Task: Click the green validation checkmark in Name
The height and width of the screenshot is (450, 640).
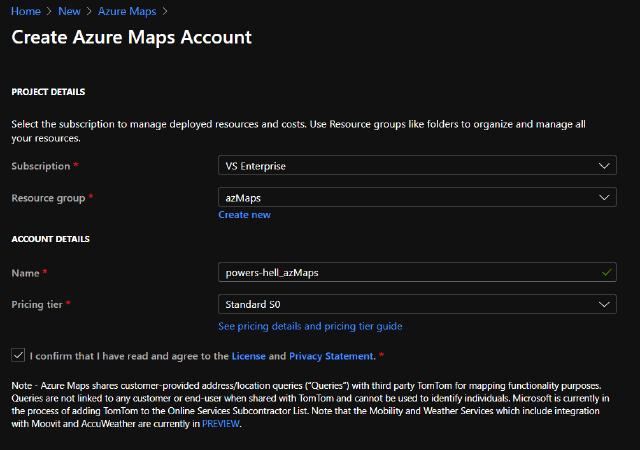Action: point(607,272)
